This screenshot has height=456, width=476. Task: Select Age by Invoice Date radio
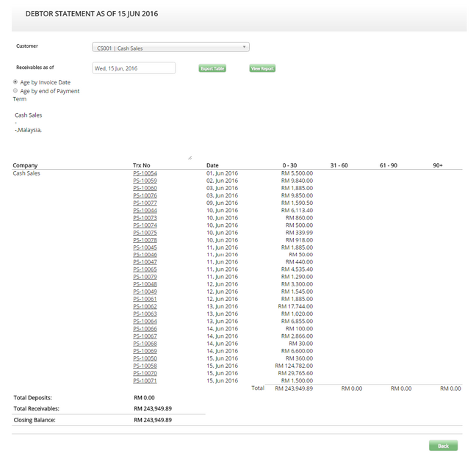tap(15, 82)
